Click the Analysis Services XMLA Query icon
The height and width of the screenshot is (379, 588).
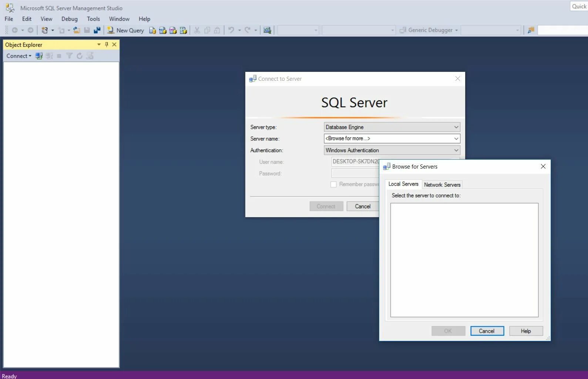[x=183, y=30]
